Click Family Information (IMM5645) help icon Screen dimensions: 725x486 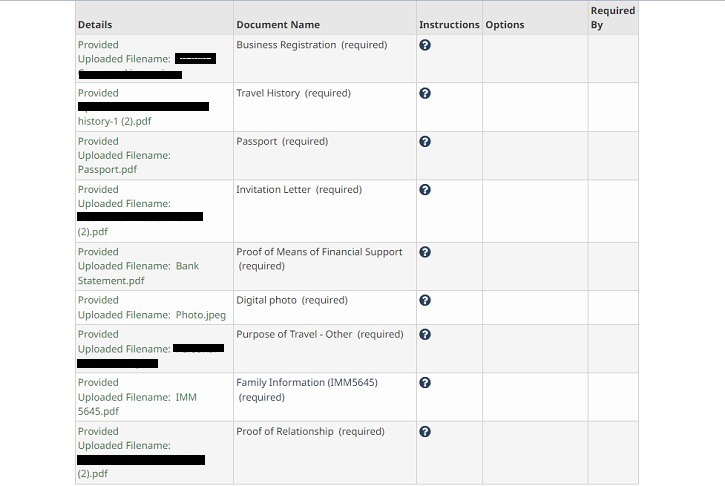click(x=425, y=383)
